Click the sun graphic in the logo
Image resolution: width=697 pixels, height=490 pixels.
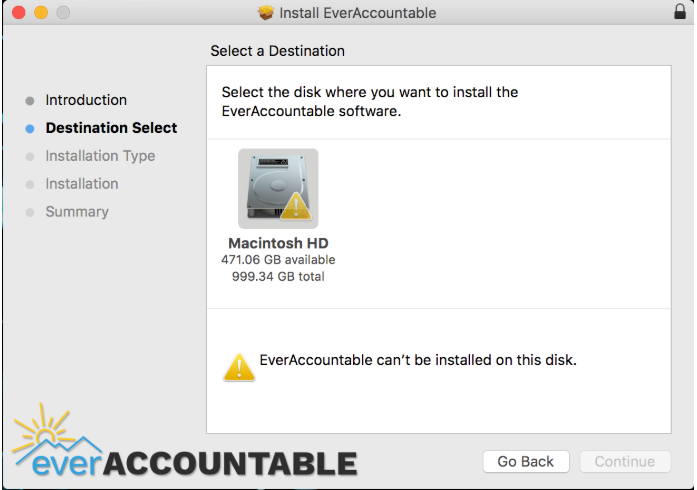tap(43, 429)
